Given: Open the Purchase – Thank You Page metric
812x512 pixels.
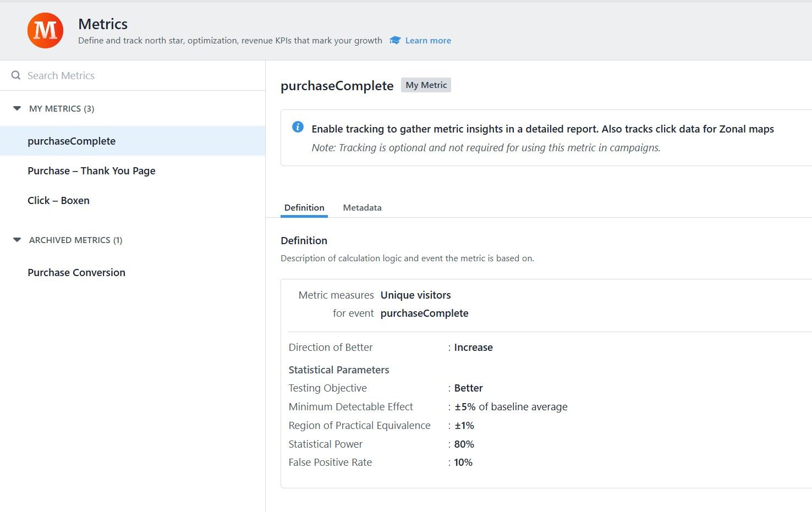Looking at the screenshot, I should 91,170.
